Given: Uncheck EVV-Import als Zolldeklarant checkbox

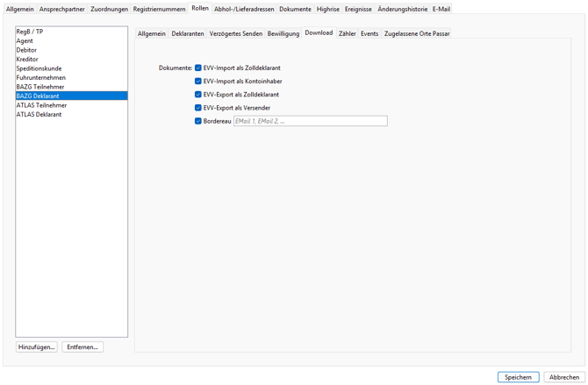Looking at the screenshot, I should click(x=198, y=68).
